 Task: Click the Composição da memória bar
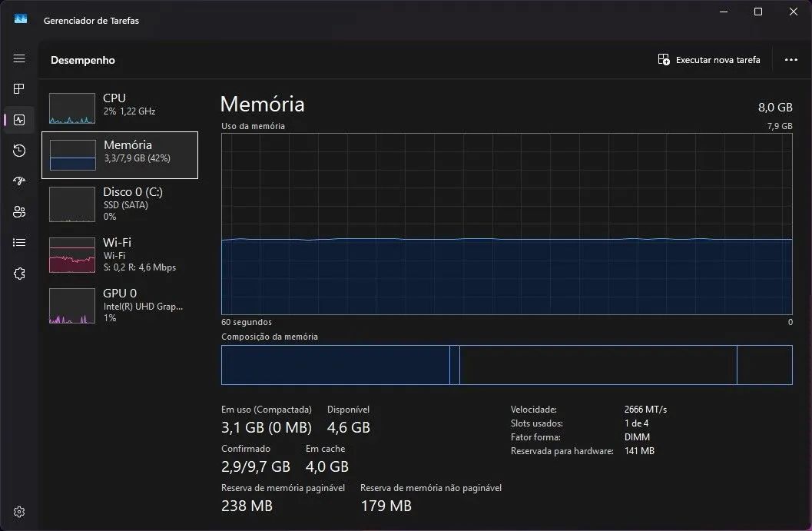coord(507,364)
